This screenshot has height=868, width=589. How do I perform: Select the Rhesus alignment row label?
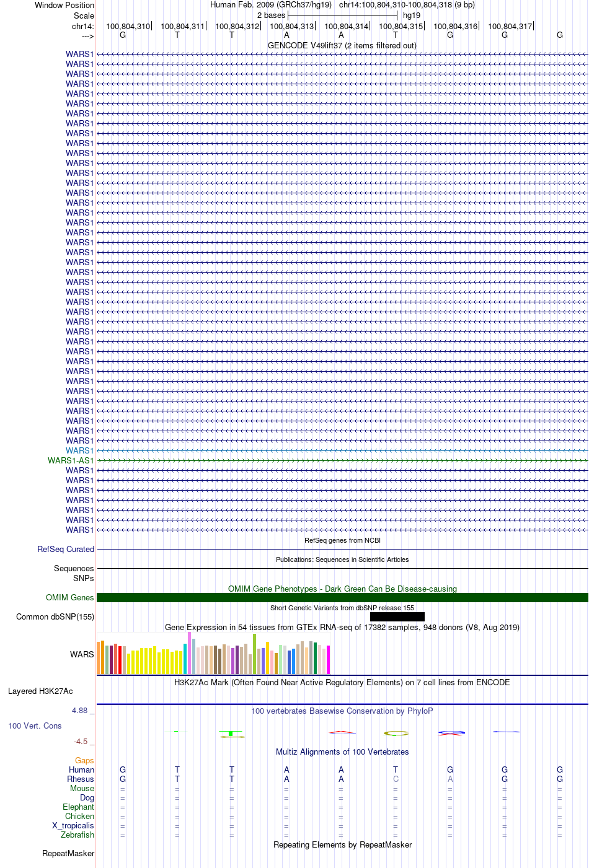81,779
